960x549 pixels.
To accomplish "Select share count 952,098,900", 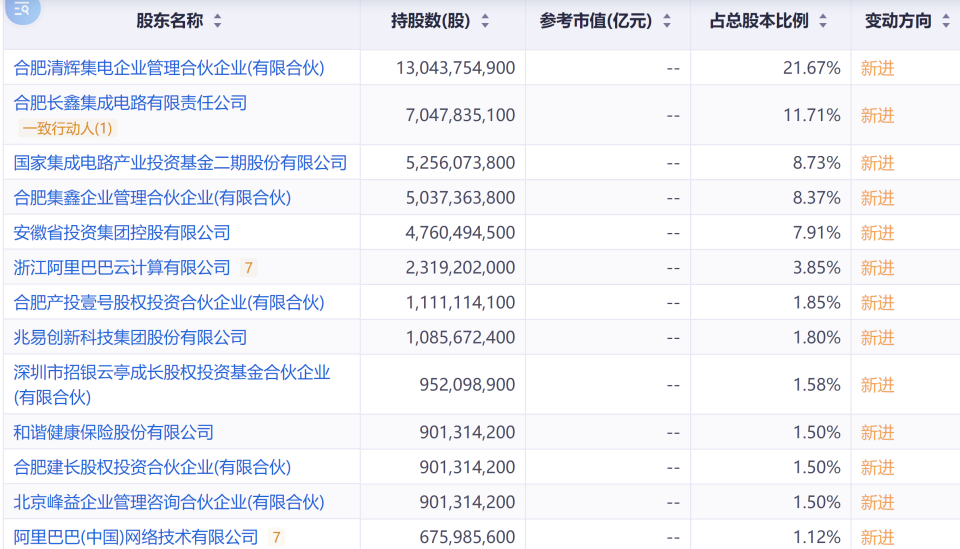I will 467,384.
